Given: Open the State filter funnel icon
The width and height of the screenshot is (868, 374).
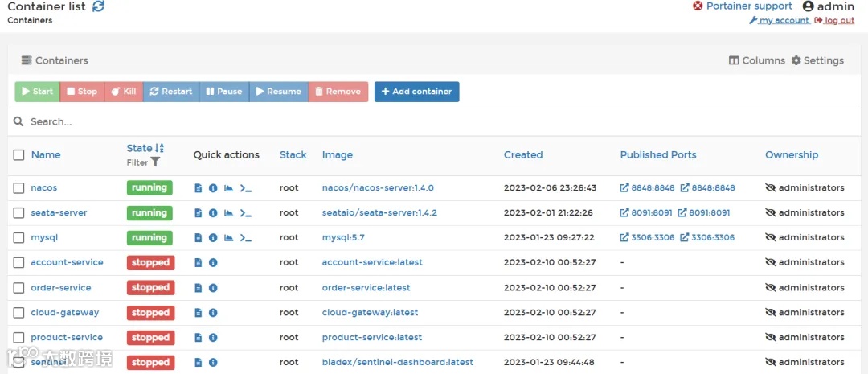Looking at the screenshot, I should (156, 162).
